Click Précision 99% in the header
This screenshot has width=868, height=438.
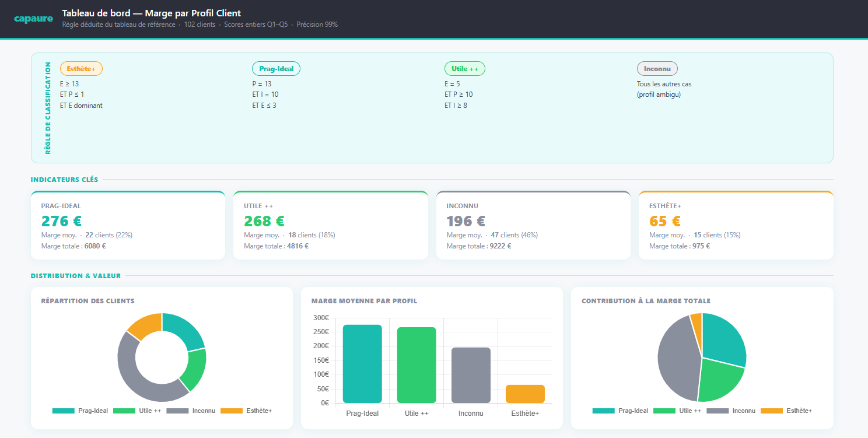coord(317,24)
